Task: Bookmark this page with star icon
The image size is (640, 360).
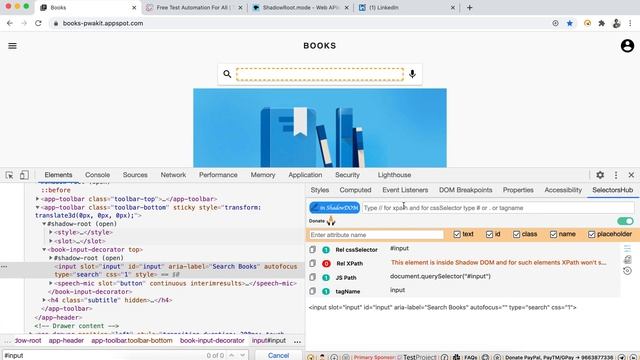Action: [x=570, y=23]
